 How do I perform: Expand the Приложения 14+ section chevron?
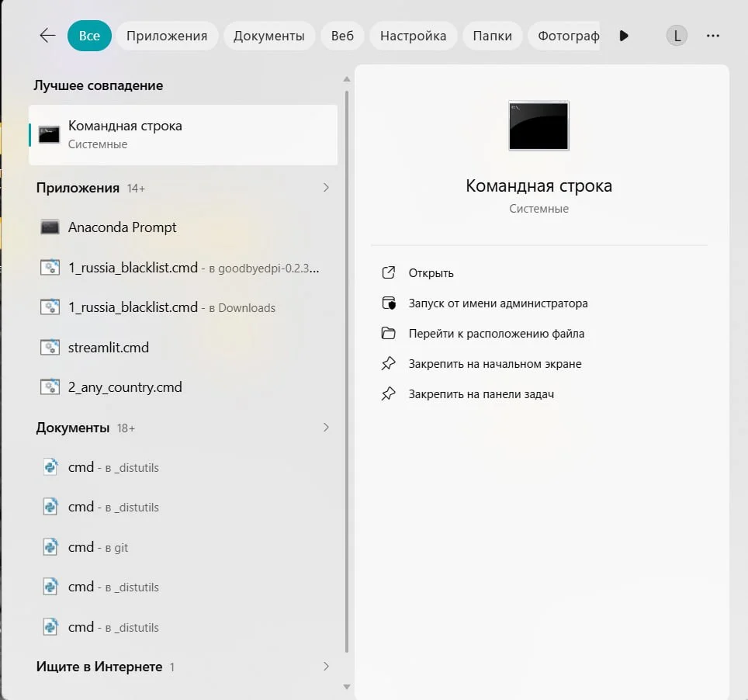coord(326,188)
